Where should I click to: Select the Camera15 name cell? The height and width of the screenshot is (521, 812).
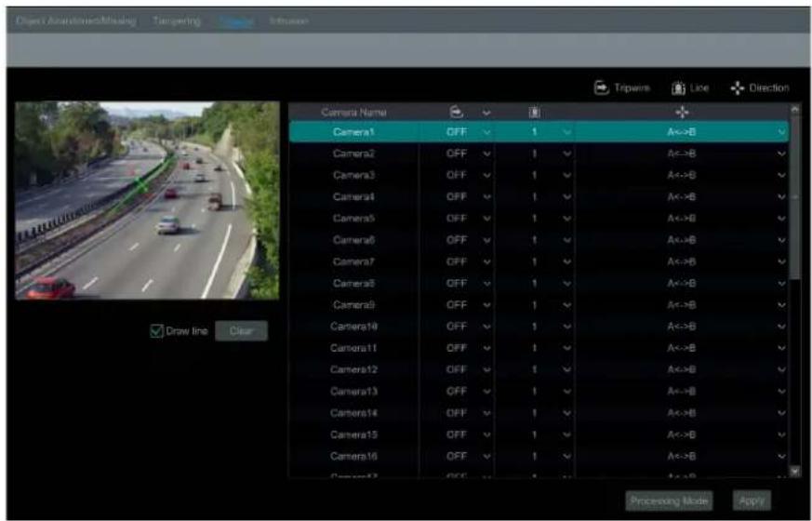pos(353,434)
